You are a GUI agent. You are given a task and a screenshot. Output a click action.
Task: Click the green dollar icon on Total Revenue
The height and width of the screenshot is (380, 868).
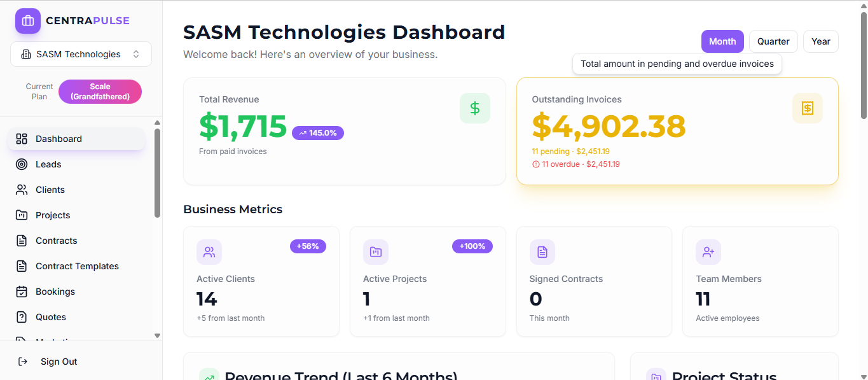(x=475, y=108)
